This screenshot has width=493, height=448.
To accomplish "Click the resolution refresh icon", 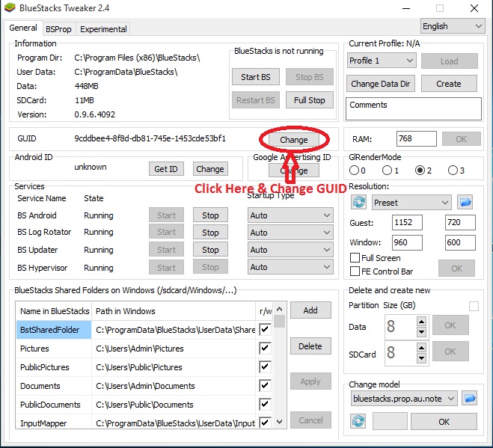I will (359, 202).
